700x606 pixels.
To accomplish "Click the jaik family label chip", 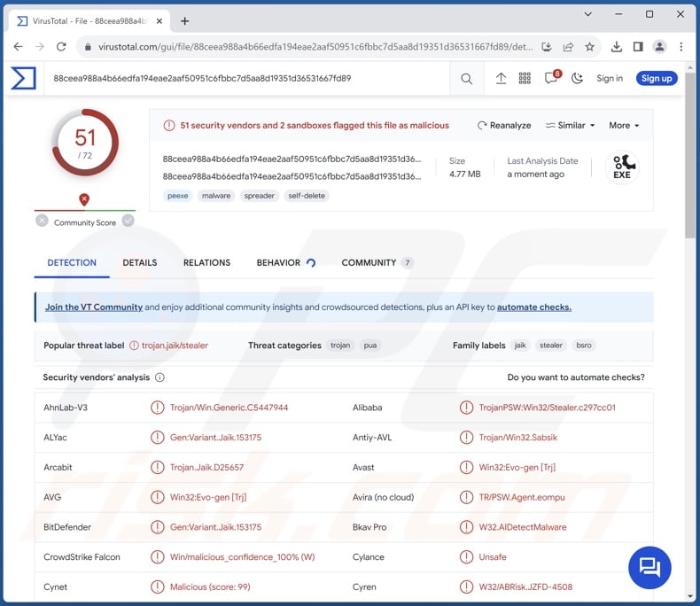I will click(520, 346).
